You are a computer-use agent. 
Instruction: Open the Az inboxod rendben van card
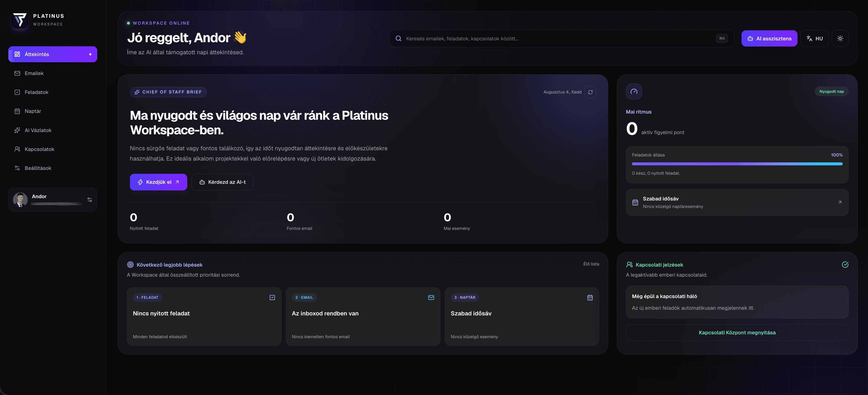tap(363, 317)
